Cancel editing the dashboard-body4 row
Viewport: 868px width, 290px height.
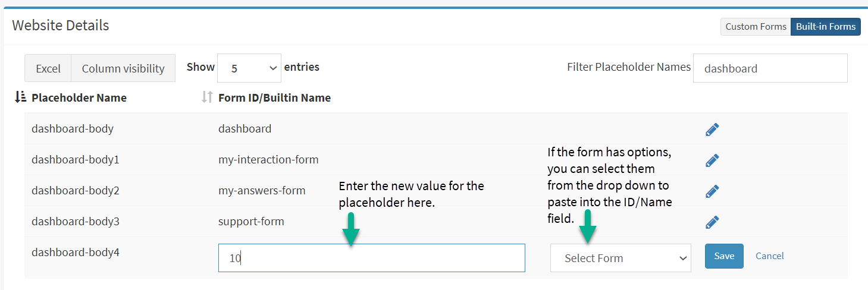[770, 256]
